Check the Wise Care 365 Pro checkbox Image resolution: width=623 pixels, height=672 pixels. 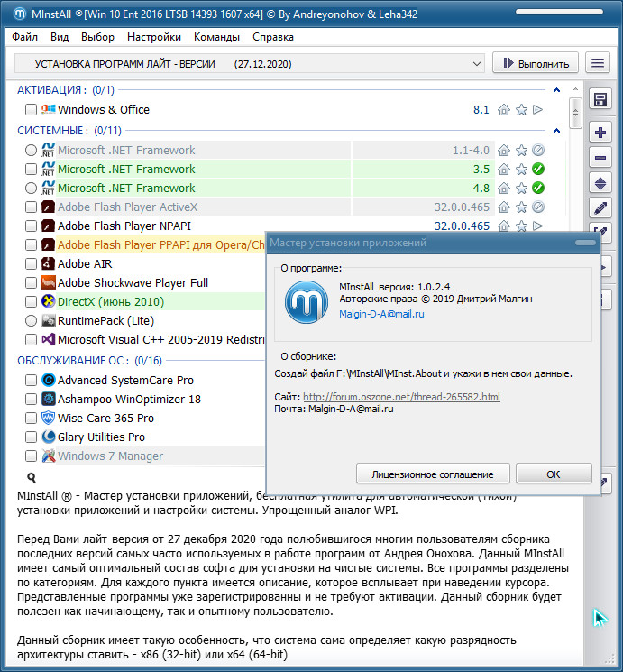pos(31,418)
